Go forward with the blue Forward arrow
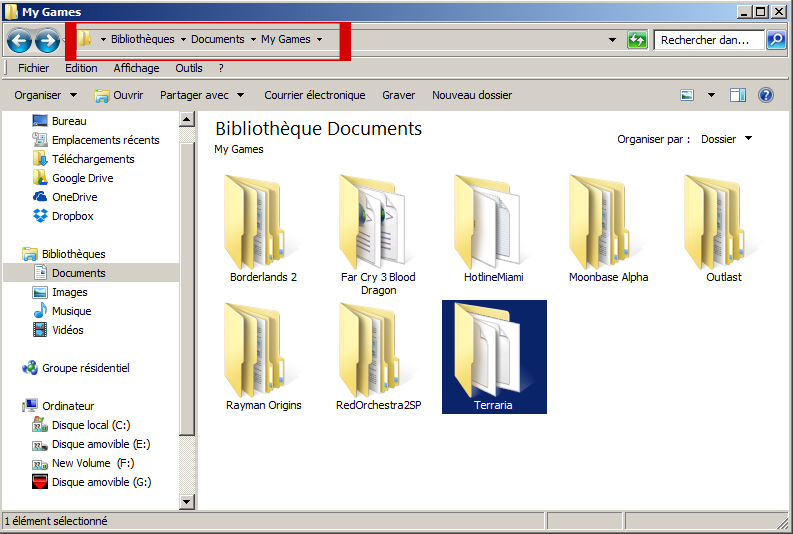This screenshot has height=534, width=793. tap(48, 40)
